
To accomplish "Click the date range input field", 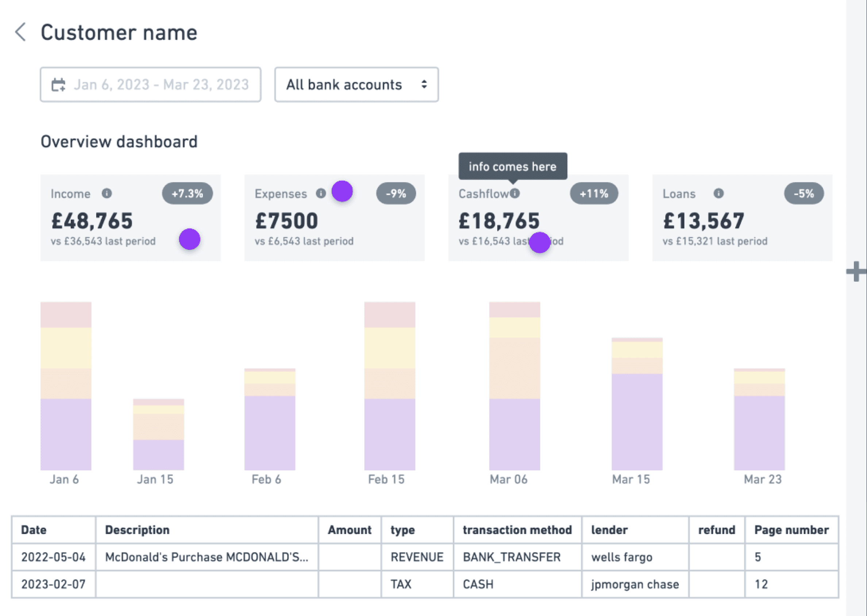I will tap(161, 85).
